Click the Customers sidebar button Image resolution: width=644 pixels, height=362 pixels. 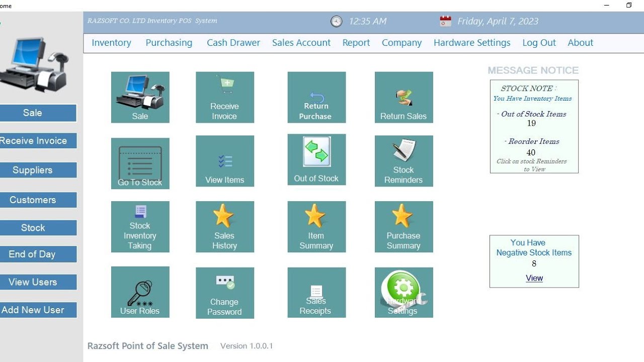pyautogui.click(x=37, y=200)
